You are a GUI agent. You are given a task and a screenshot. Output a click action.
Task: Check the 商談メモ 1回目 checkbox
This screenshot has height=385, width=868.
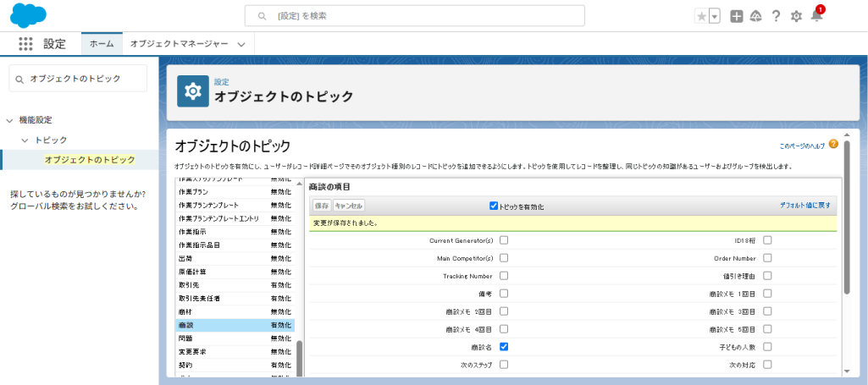[x=767, y=293]
